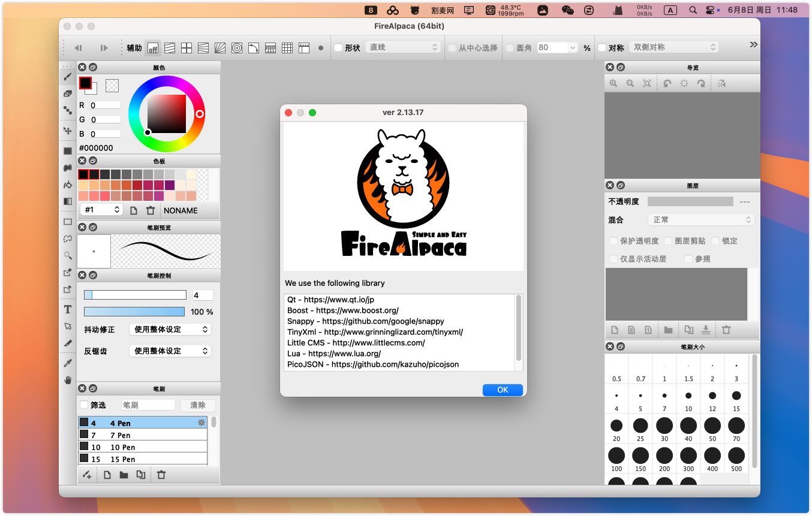Click the new layer icon in layer panel

[615, 330]
